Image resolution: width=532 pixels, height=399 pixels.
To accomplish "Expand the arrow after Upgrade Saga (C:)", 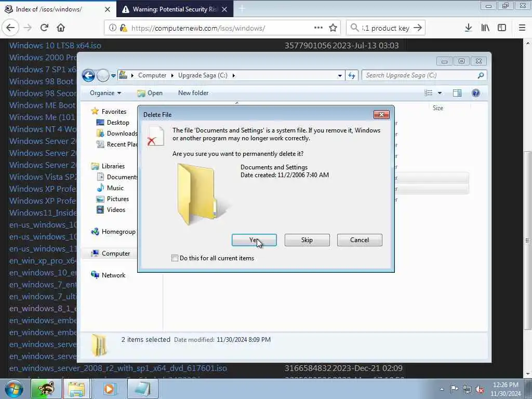I will click(233, 75).
